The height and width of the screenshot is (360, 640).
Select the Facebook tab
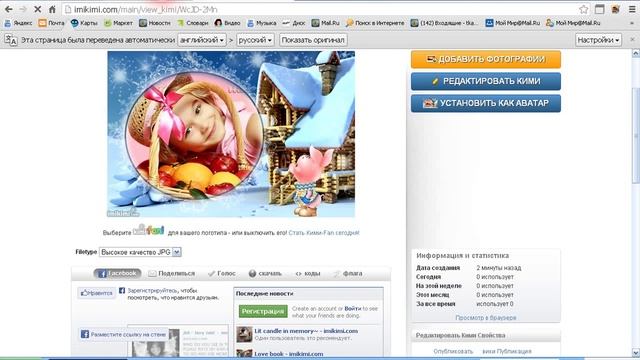[x=118, y=273]
